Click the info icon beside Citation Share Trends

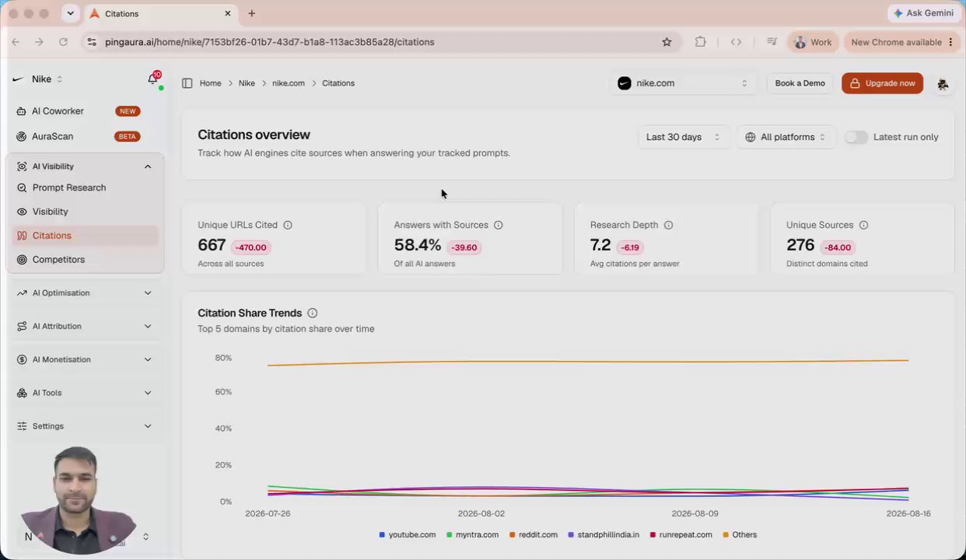pos(312,313)
